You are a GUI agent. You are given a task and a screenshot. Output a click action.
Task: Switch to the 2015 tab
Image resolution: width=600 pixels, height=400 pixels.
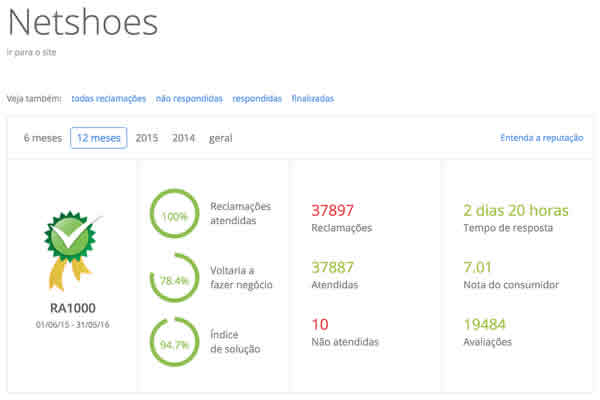pyautogui.click(x=147, y=138)
